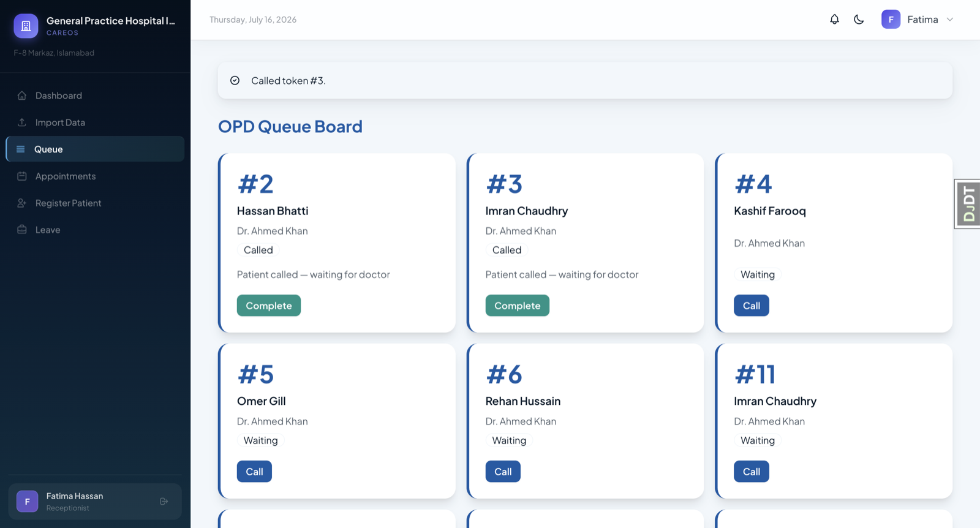Click Patient called note on token #2 card

pos(314,274)
